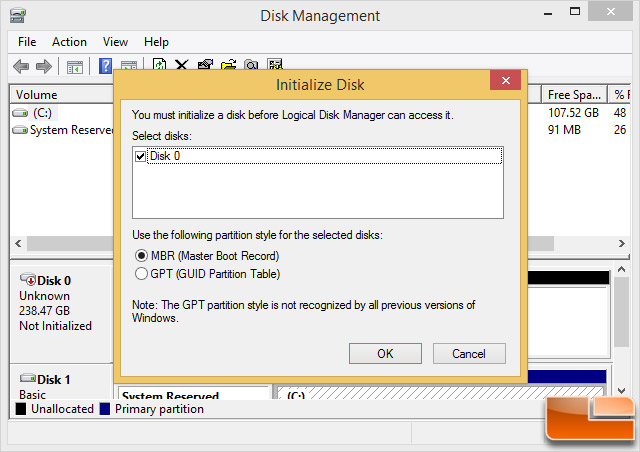Open the Help menu
Viewport: 640px width, 452px height.
click(x=156, y=42)
